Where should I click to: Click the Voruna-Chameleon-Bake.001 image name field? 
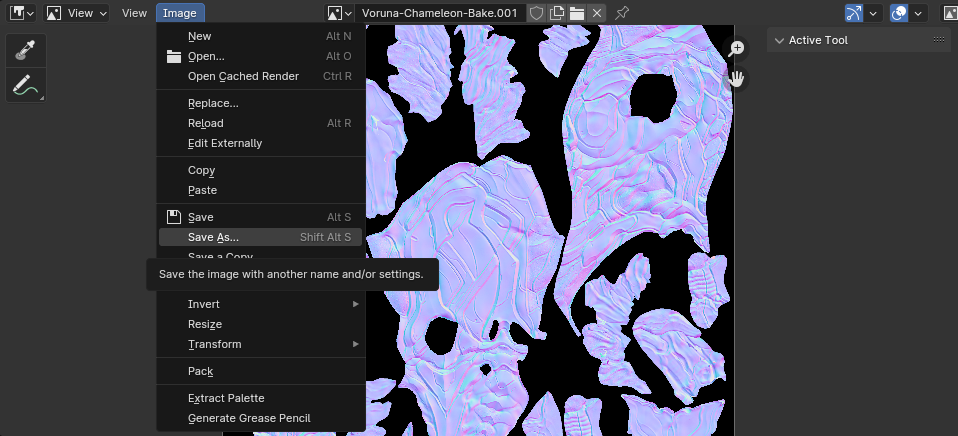pos(440,13)
